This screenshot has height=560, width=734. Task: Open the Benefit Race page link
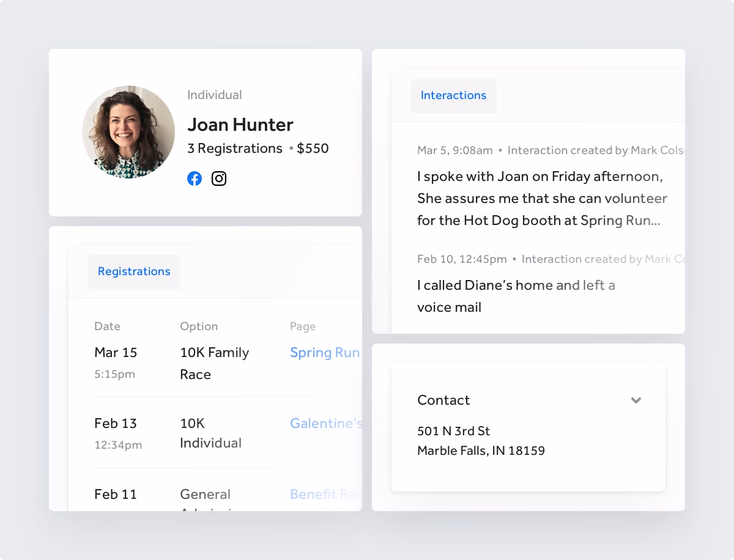326,494
